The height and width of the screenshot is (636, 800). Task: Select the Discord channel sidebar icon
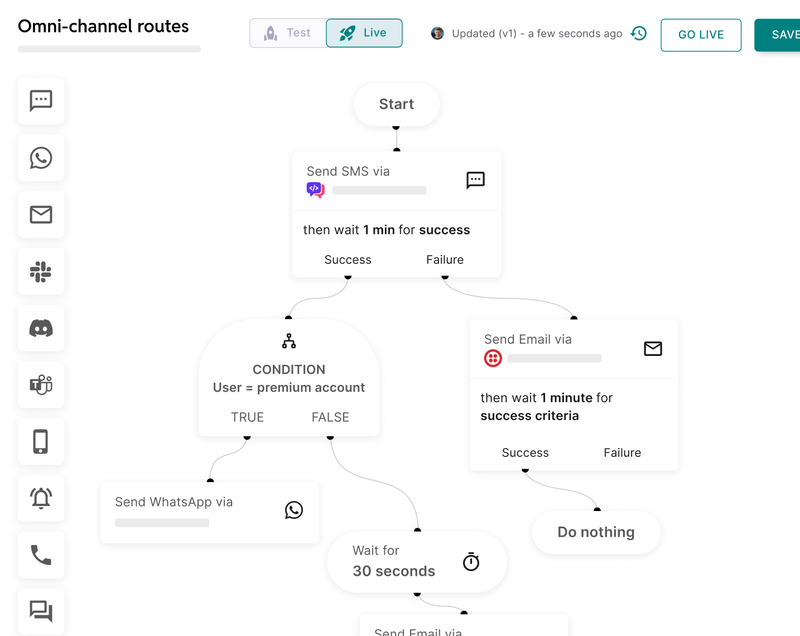pos(41,328)
